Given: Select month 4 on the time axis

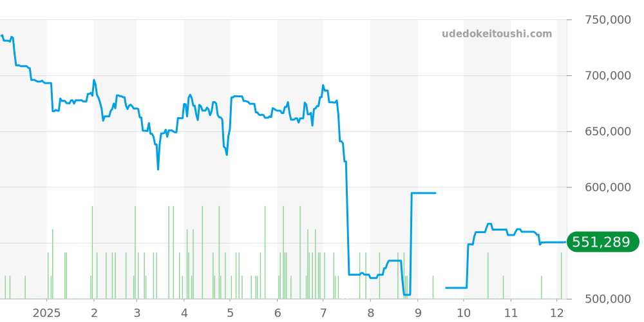Looking at the screenshot, I should coord(184,313).
